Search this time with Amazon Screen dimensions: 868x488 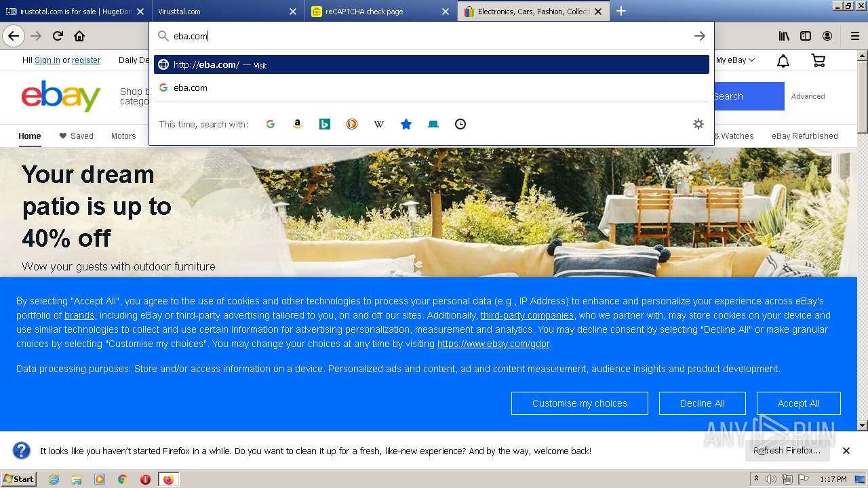tap(298, 124)
